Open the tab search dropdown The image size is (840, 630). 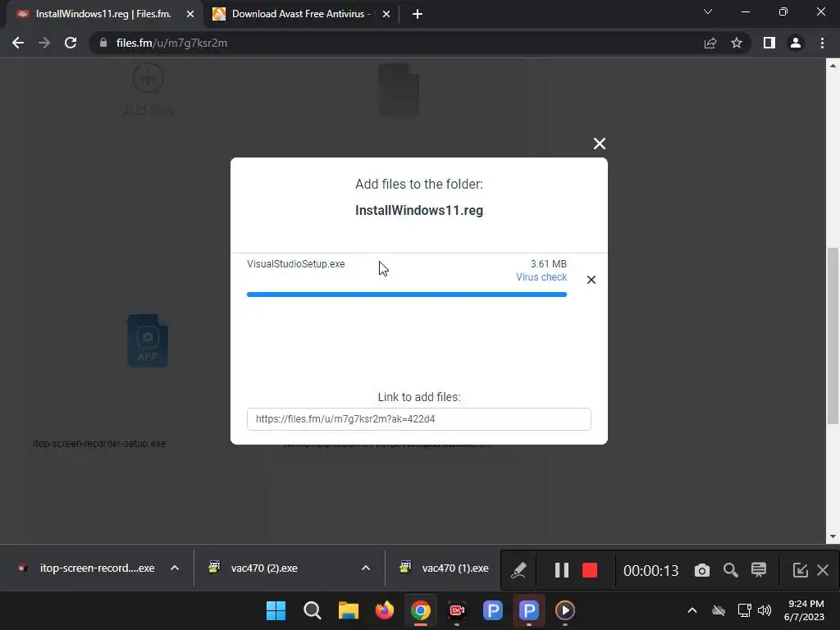(x=708, y=11)
